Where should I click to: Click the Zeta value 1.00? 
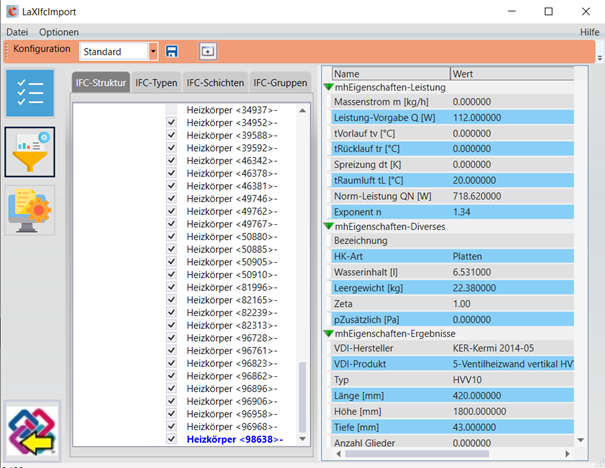point(461,304)
